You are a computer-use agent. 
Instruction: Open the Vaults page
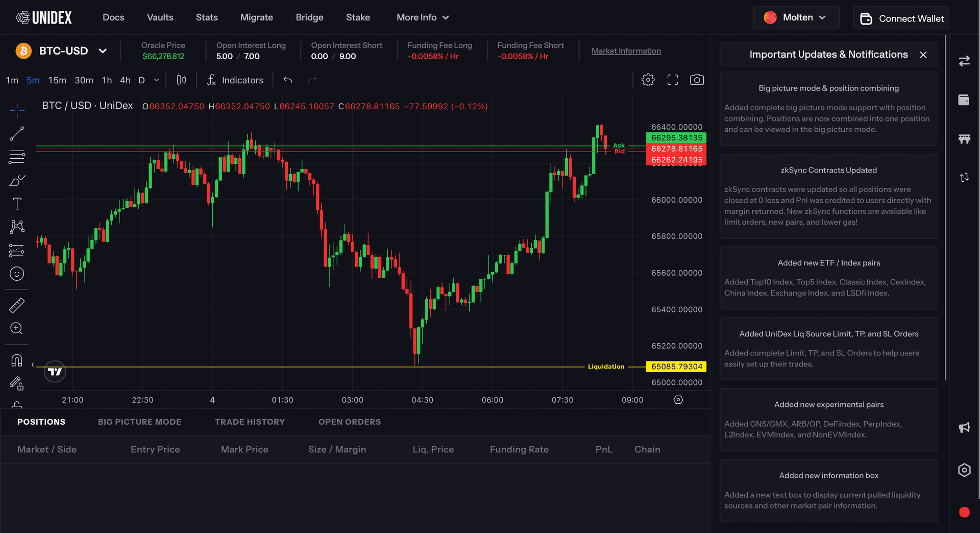pos(160,17)
